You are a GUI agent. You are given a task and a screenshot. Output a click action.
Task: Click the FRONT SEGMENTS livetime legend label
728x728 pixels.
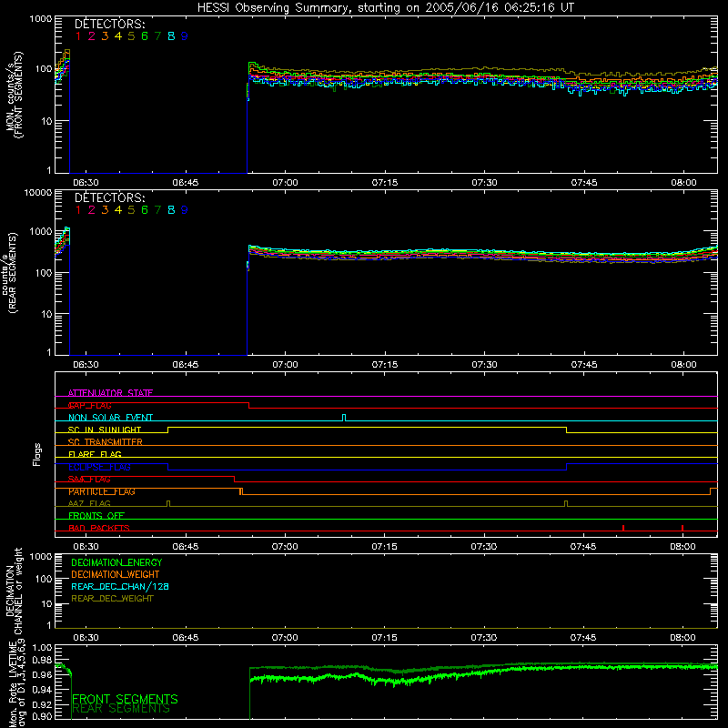click(125, 699)
